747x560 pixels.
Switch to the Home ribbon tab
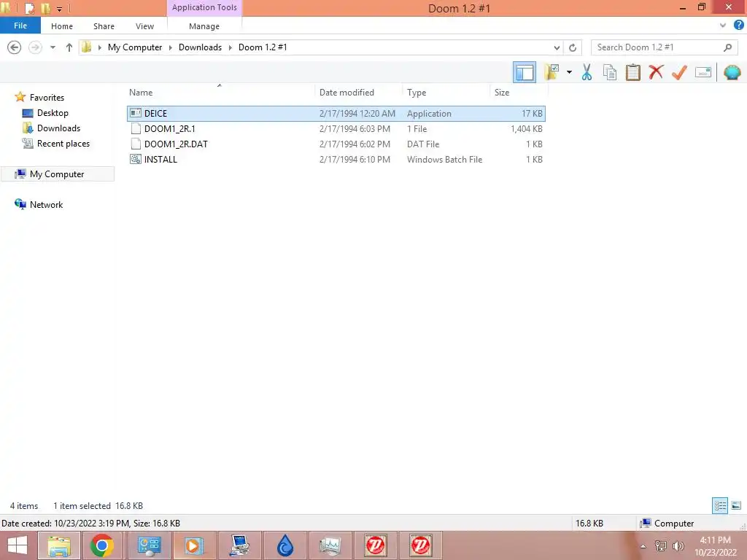(62, 26)
